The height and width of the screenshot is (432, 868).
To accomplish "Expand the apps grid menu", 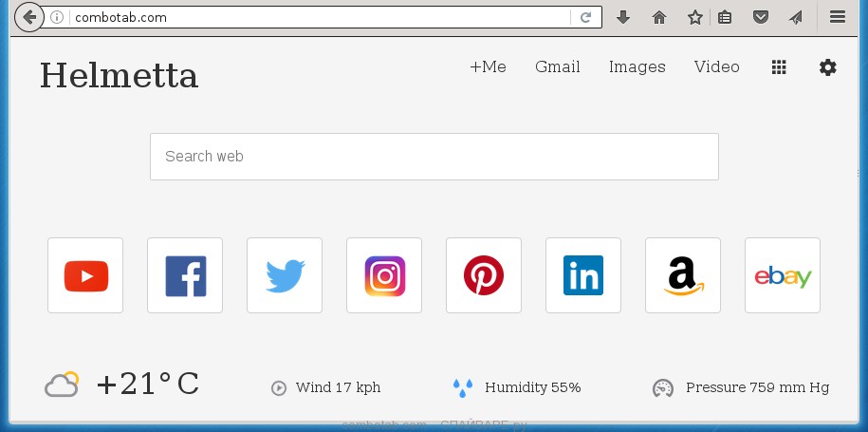I will 779,67.
